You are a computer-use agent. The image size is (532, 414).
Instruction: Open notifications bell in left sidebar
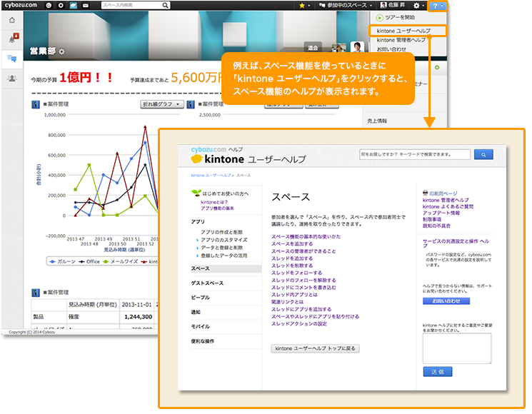(x=12, y=39)
